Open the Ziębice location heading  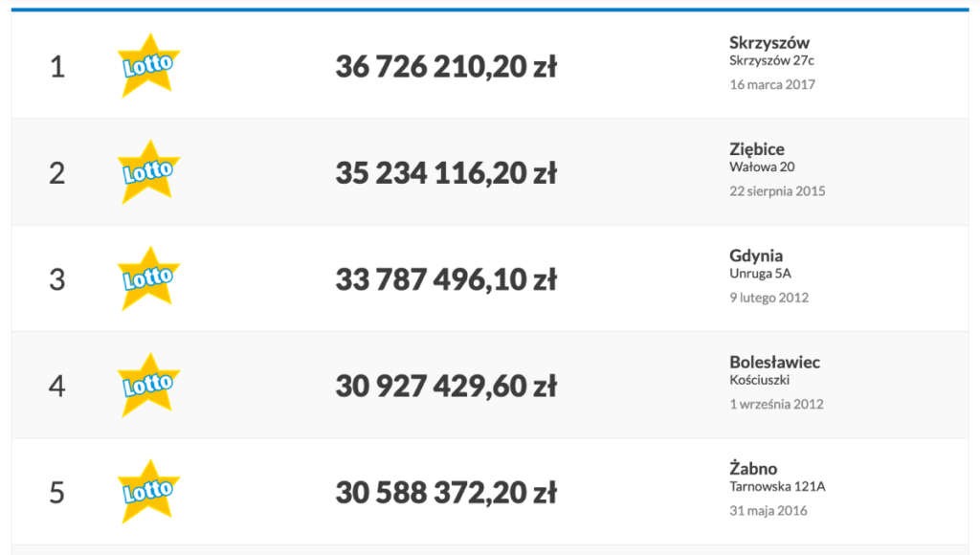[x=756, y=149]
